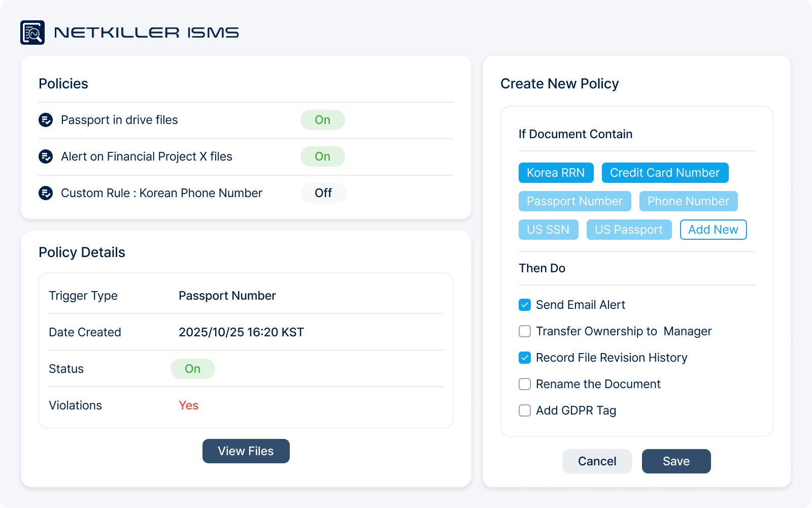This screenshot has height=508, width=812.
Task: Click the Netkiller ISMS logo icon
Action: tap(32, 33)
